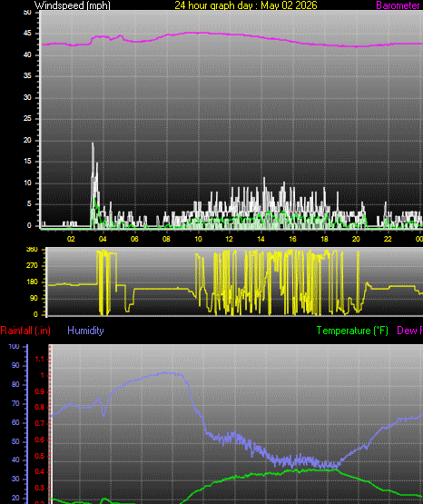This screenshot has width=423, height=504.
Task: Click the 'Windspeed (mph)' chart title
Action: [x=73, y=5]
